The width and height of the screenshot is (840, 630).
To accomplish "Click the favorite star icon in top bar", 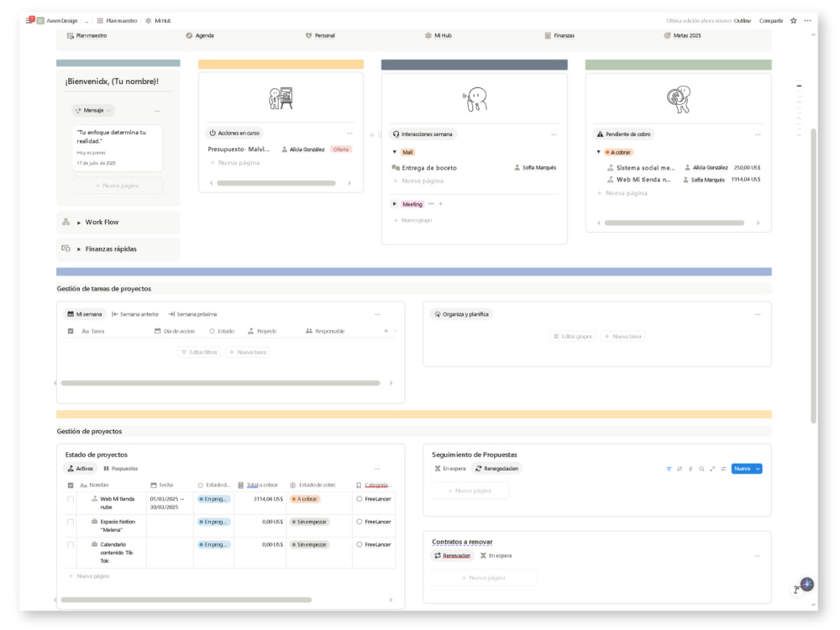I will coord(794,21).
